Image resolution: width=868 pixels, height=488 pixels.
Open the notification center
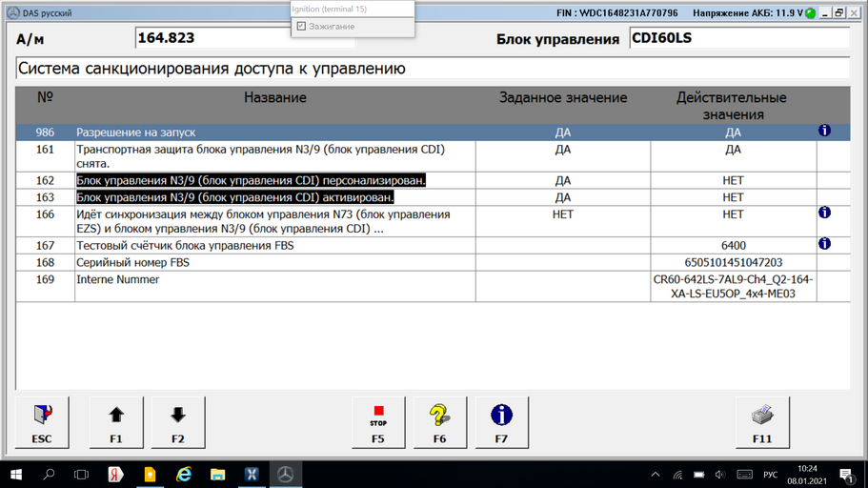846,475
